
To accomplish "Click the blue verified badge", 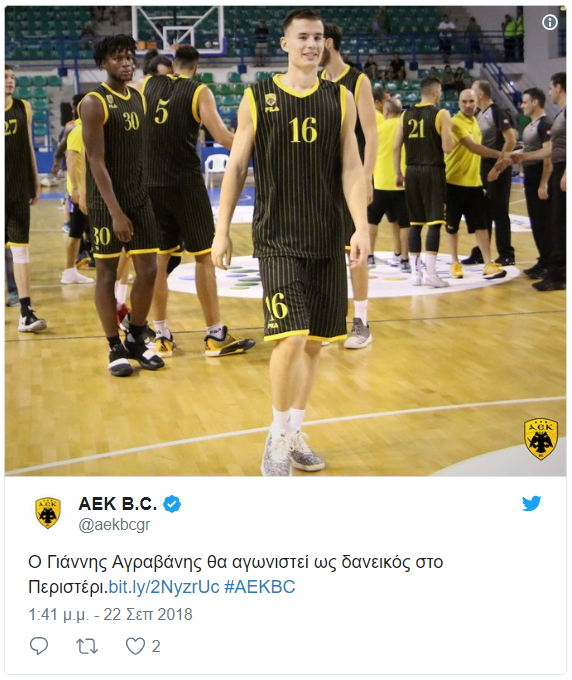I will 172,504.
